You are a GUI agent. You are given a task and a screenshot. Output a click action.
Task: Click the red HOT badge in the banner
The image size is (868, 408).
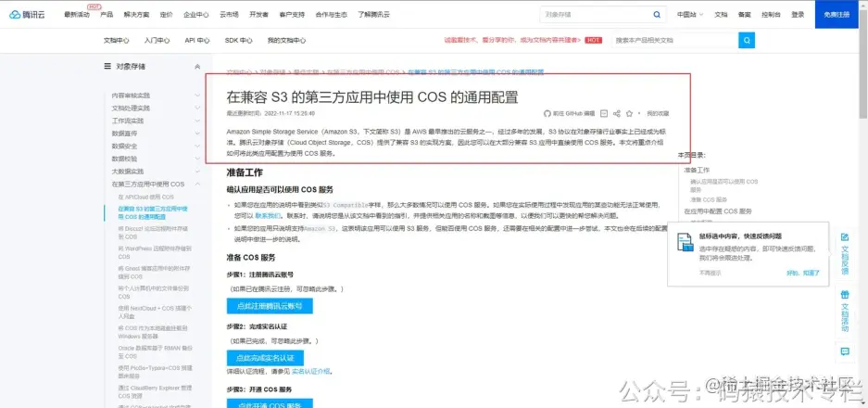tap(594, 40)
